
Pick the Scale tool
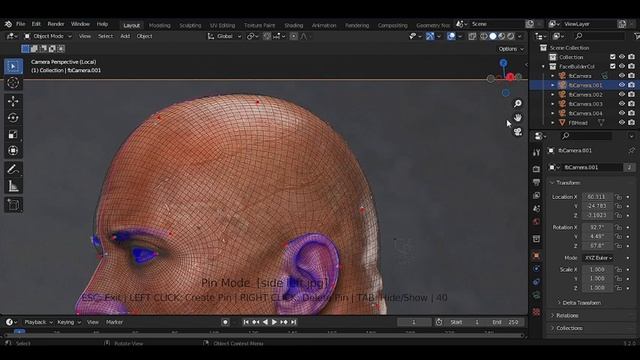[13, 134]
